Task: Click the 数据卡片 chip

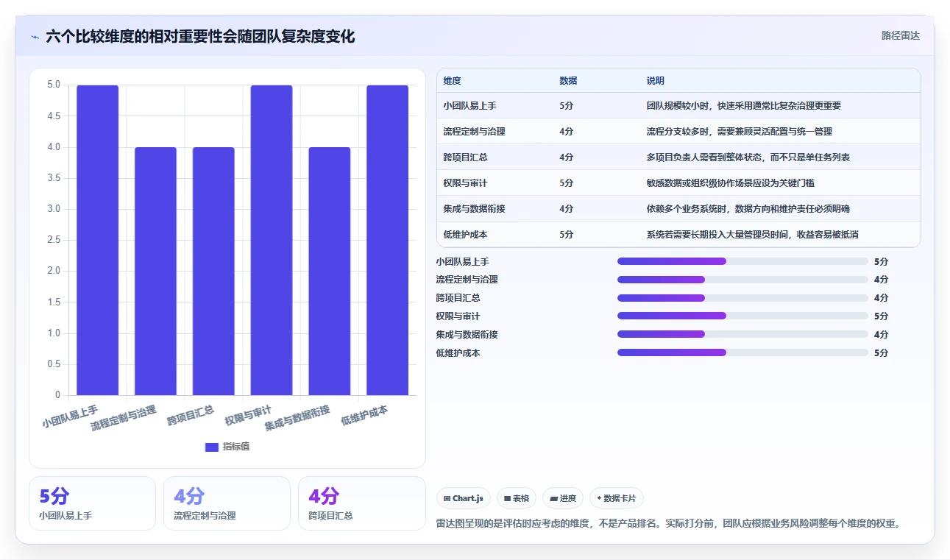Action: pos(617,498)
